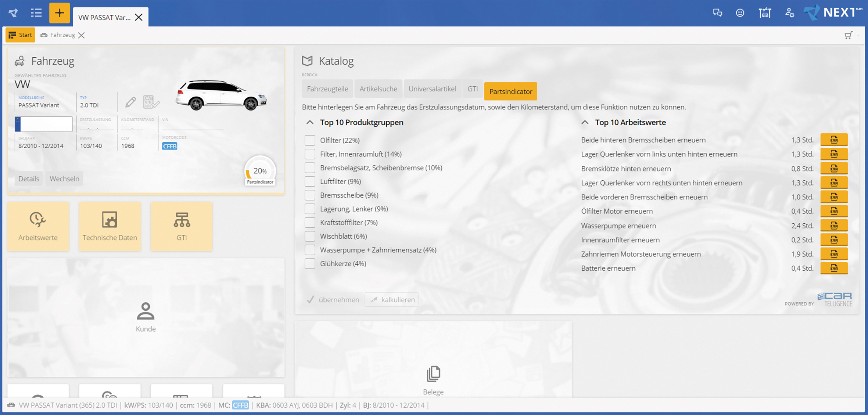Check the Wischblatt (6%) checkbox
The height and width of the screenshot is (415, 868).
pyautogui.click(x=310, y=236)
